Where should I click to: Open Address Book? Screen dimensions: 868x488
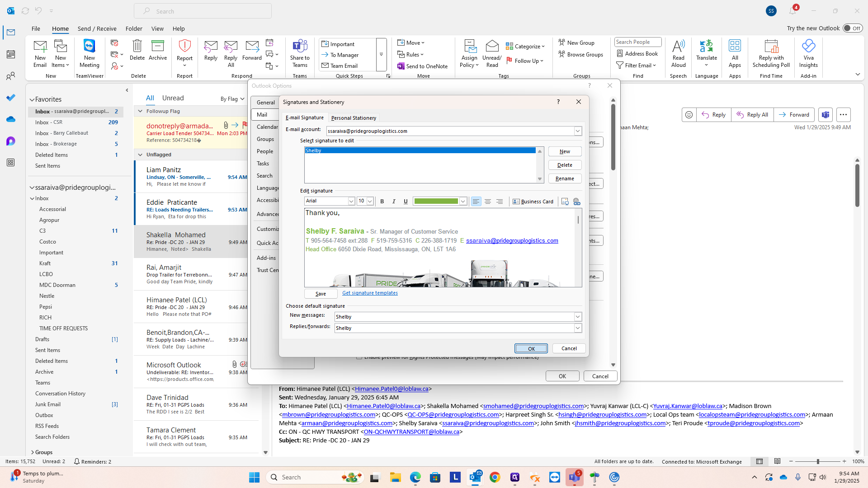637,53
